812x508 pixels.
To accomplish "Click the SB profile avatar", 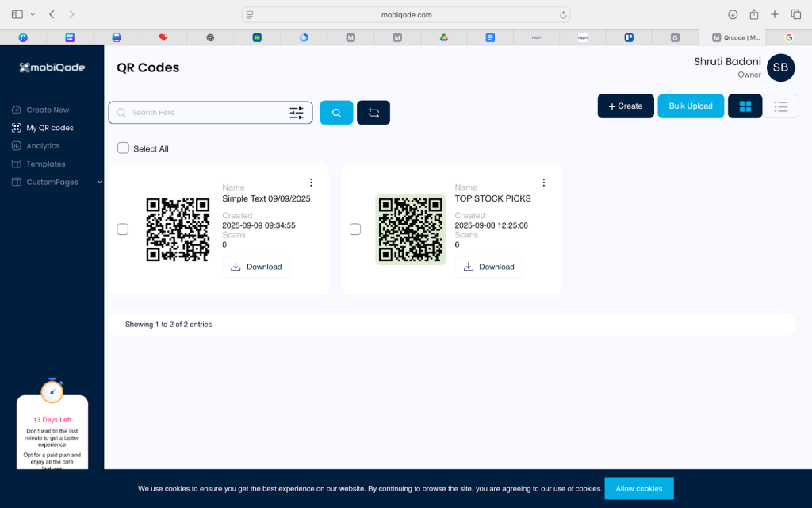I will pyautogui.click(x=780, y=67).
